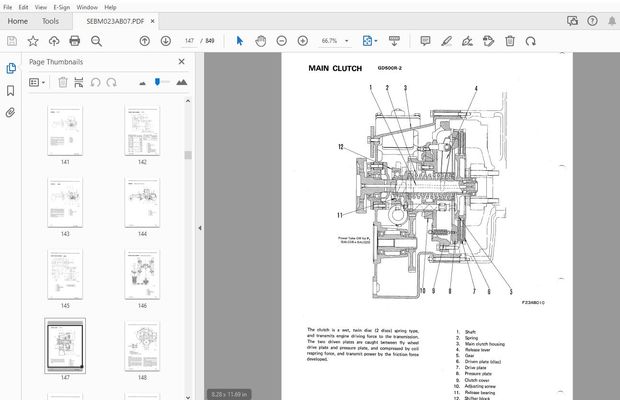This screenshot has width=620, height=400.
Task: Click the scrolling mode toolbar icon
Action: click(x=394, y=41)
